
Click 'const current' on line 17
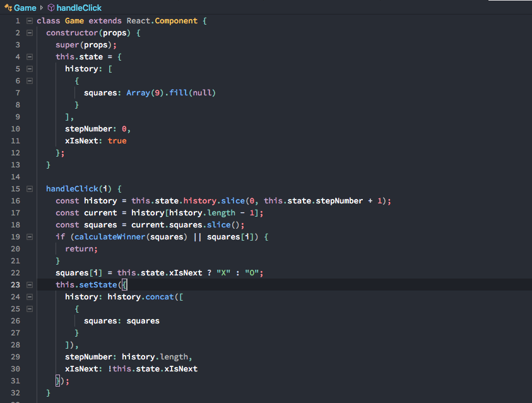click(86, 213)
